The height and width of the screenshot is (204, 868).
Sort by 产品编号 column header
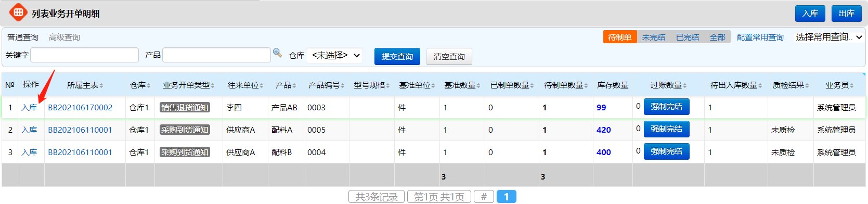[326, 85]
